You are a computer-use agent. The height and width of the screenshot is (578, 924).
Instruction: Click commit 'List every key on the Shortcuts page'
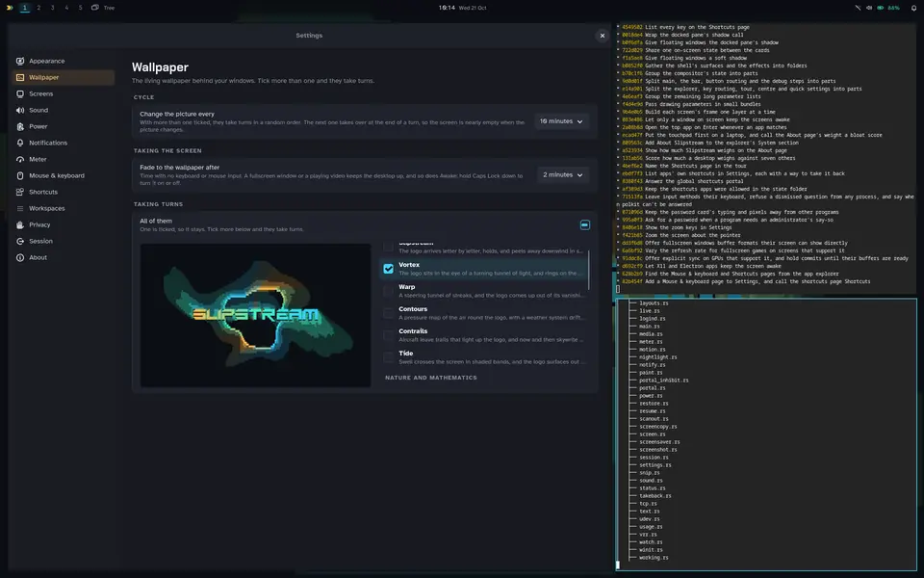click(x=697, y=27)
